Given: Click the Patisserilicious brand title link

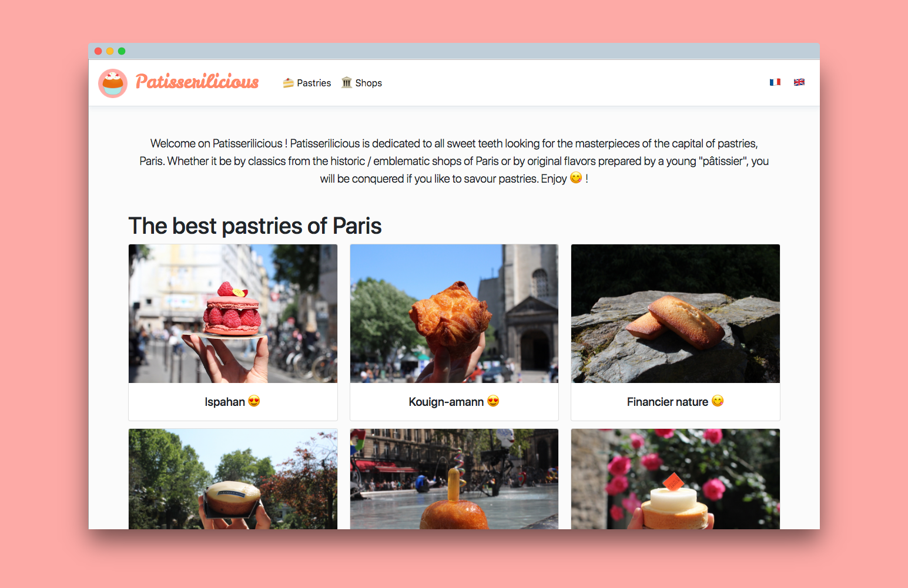Looking at the screenshot, I should point(197,81).
